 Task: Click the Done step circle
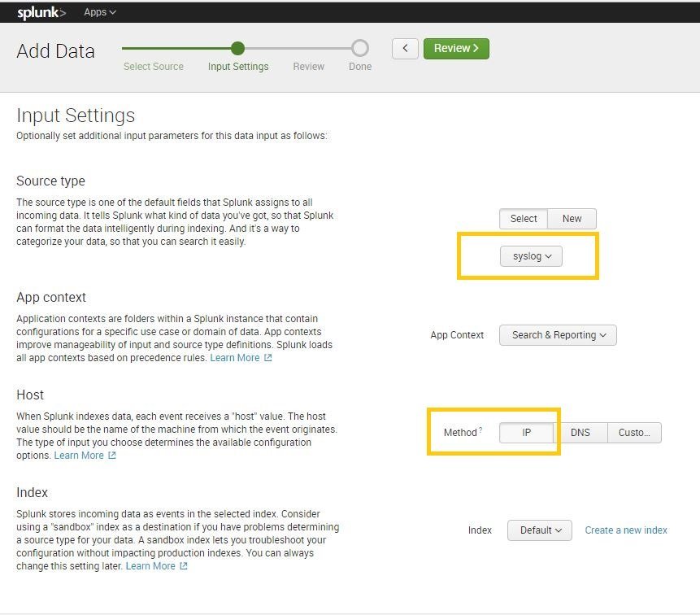[359, 49]
